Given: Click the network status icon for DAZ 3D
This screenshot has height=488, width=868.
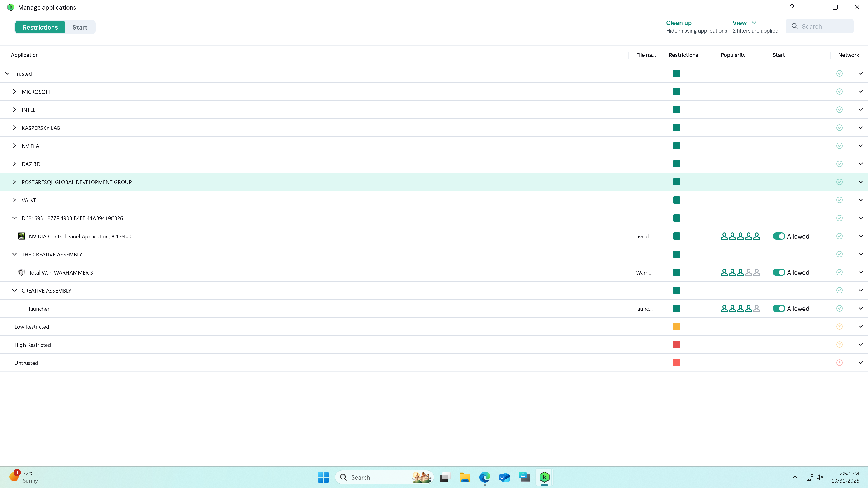Looking at the screenshot, I should 839,164.
